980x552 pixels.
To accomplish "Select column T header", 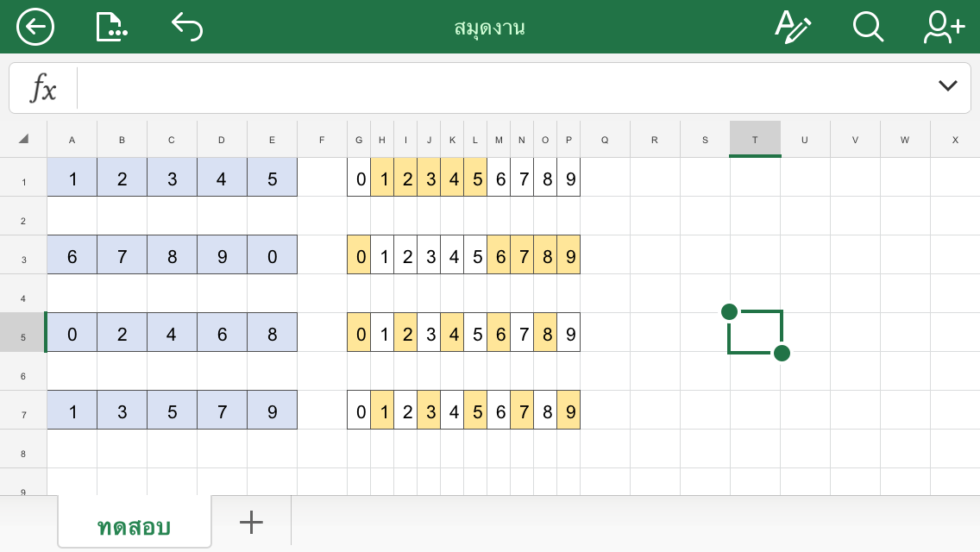I will 755,140.
